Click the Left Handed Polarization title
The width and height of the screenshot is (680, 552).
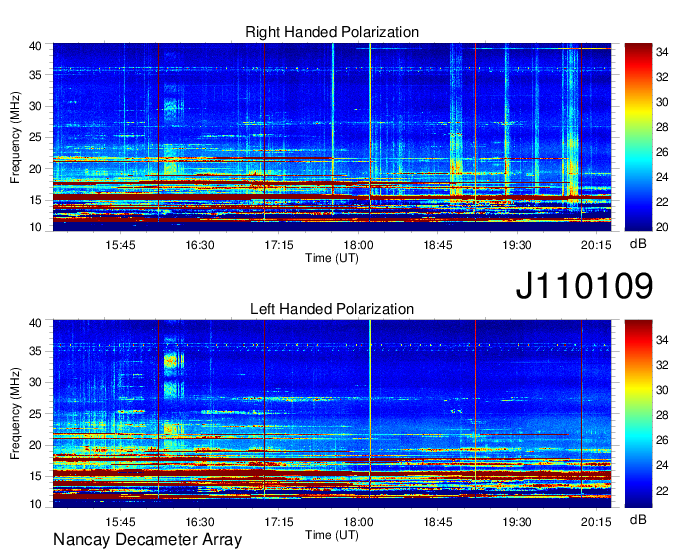click(332, 309)
